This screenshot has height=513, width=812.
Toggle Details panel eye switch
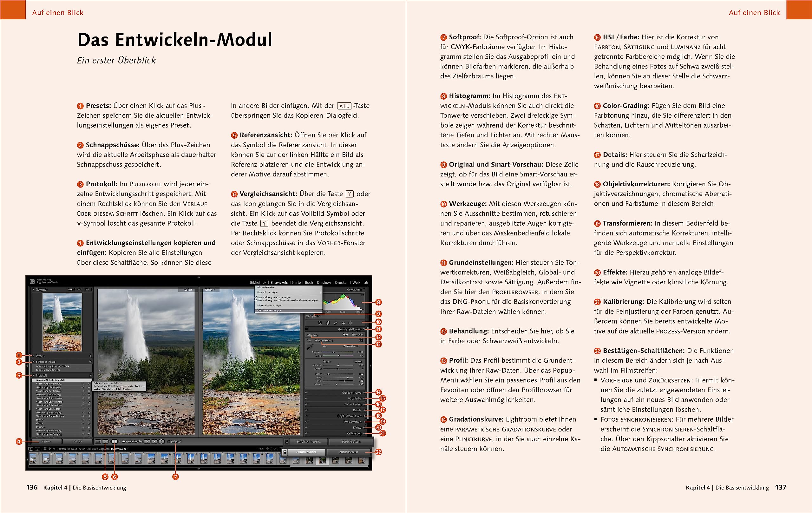(x=306, y=410)
